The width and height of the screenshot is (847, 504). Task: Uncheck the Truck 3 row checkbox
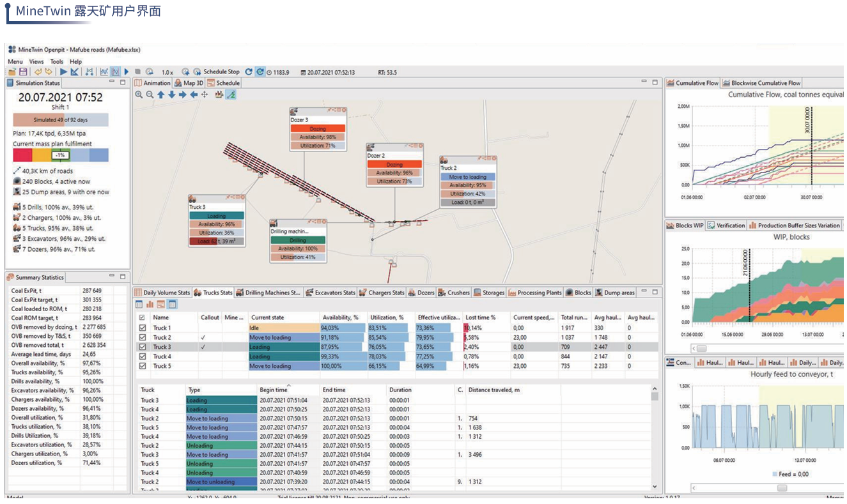pos(143,347)
